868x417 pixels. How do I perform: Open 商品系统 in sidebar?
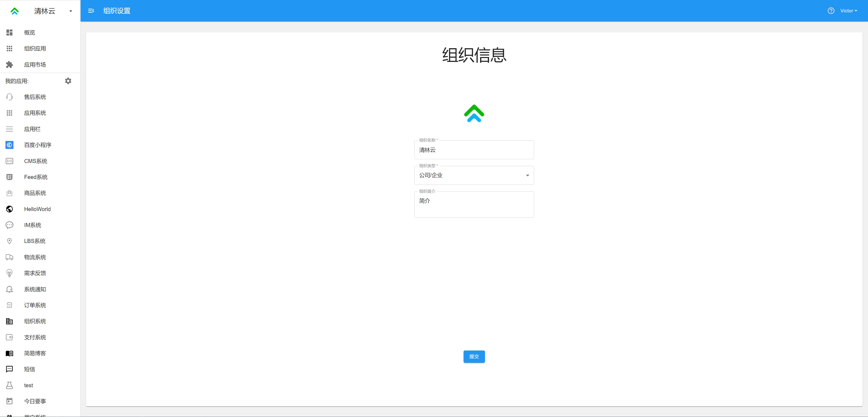pyautogui.click(x=40, y=193)
